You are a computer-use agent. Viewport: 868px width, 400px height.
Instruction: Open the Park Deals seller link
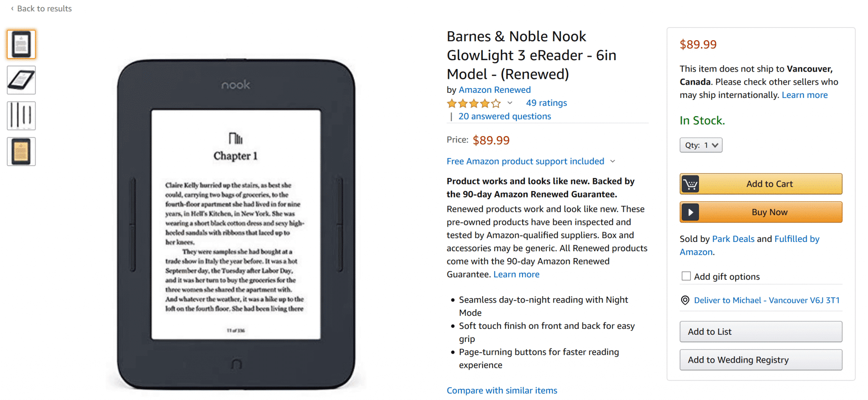click(733, 239)
